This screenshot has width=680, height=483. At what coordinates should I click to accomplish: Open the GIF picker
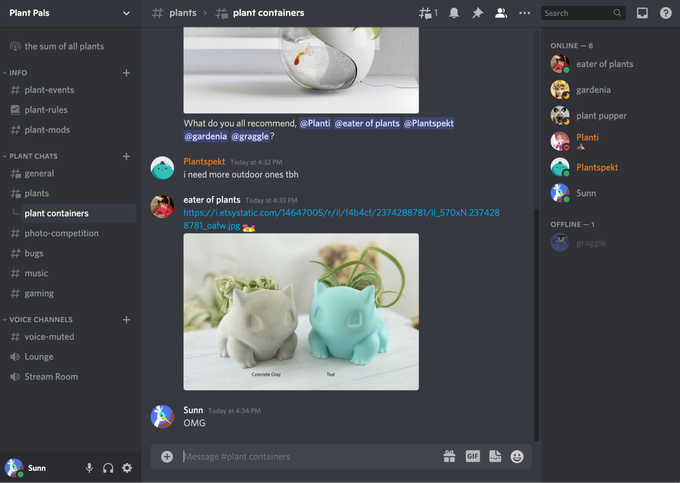472,456
